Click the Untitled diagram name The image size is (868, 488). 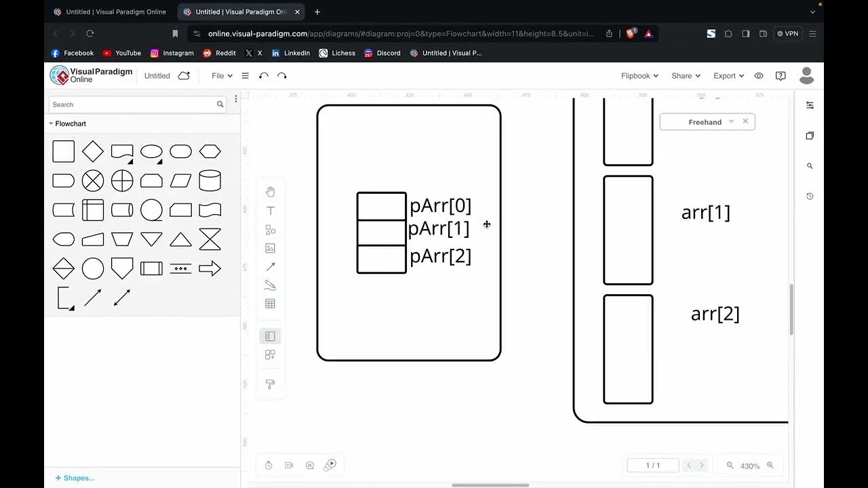click(x=157, y=76)
